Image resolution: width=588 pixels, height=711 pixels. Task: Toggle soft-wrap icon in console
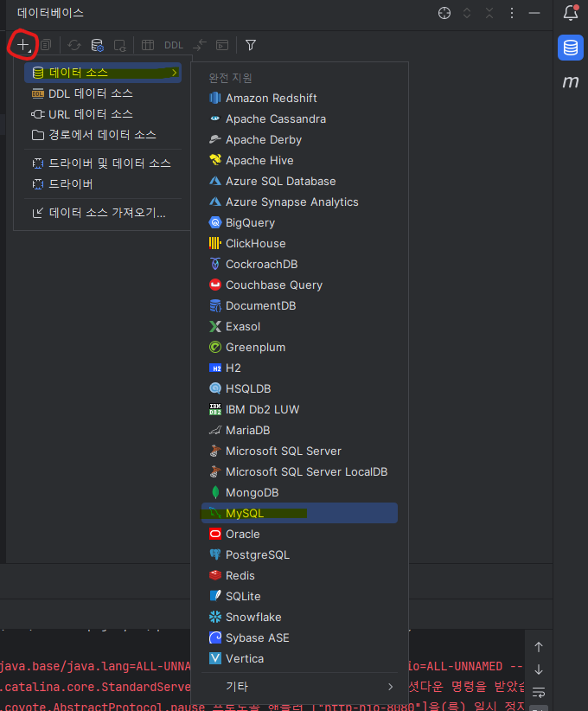[539, 693]
